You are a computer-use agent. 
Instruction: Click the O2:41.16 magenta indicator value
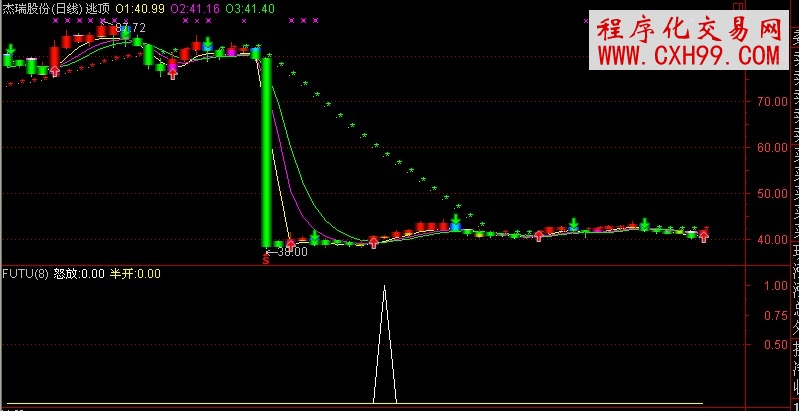coord(194,7)
